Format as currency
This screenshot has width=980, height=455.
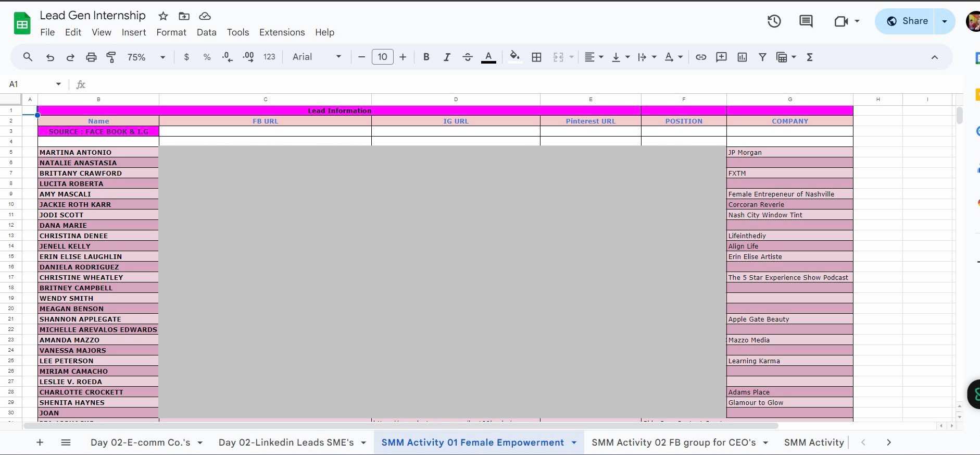pos(186,57)
